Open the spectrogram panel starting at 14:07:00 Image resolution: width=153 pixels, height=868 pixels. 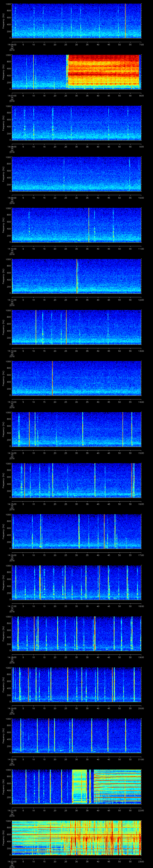[x=77, y=72]
